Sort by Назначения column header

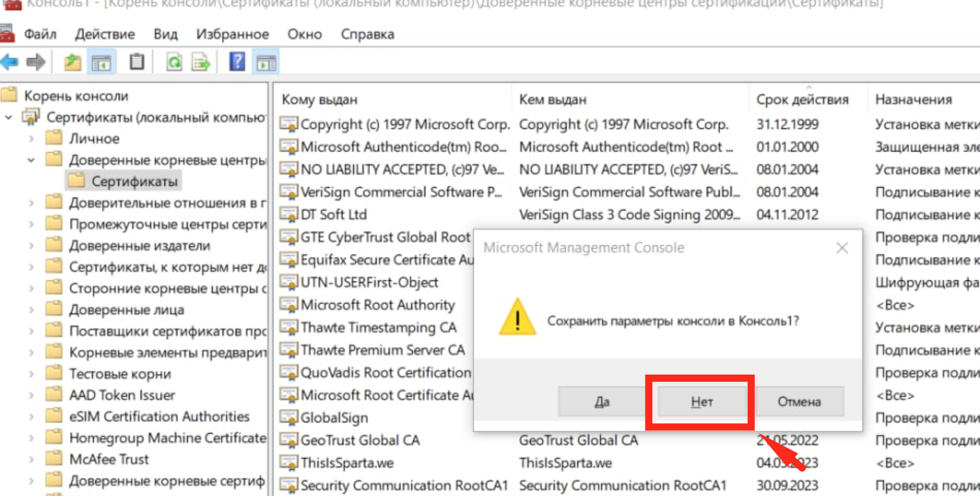click(913, 99)
